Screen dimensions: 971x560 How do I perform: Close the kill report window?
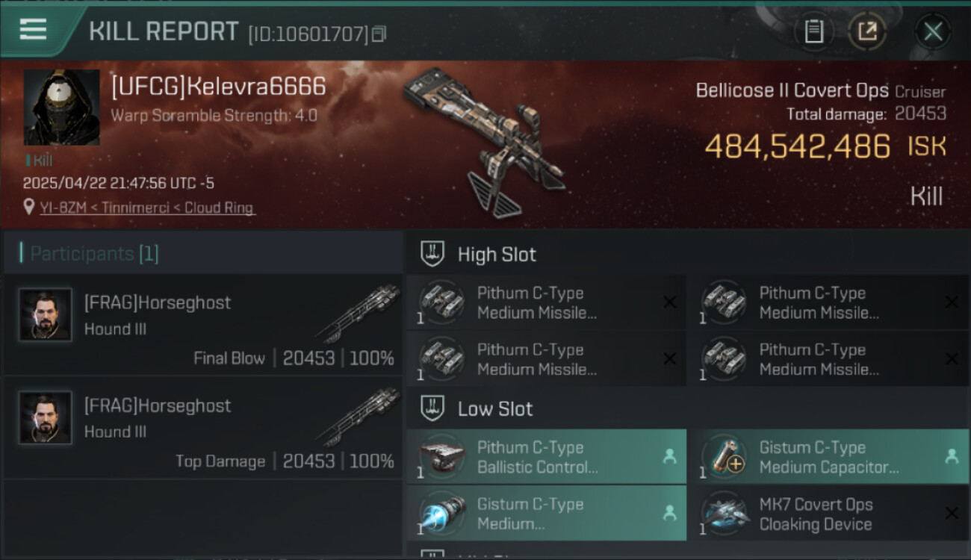[933, 31]
